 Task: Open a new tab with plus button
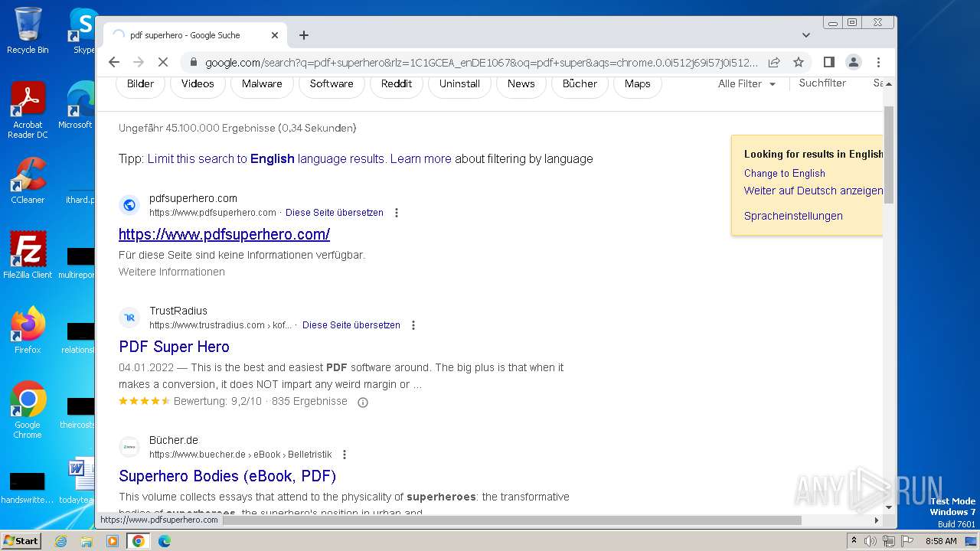pos(304,35)
